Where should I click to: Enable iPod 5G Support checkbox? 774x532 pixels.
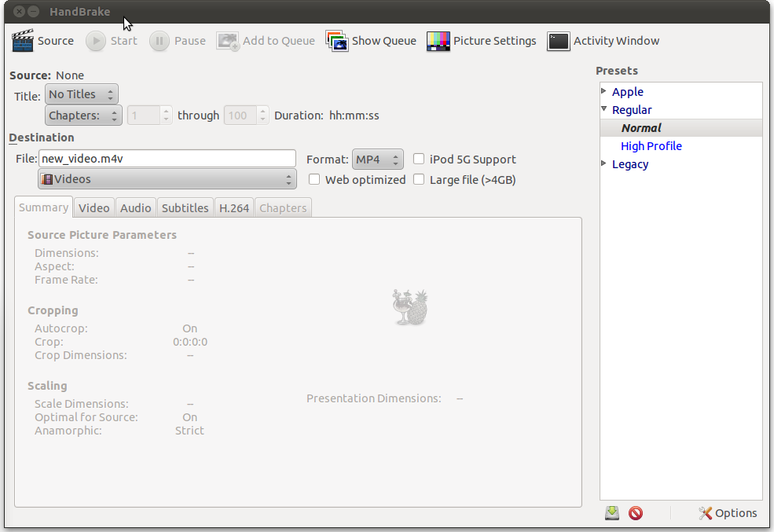click(419, 159)
